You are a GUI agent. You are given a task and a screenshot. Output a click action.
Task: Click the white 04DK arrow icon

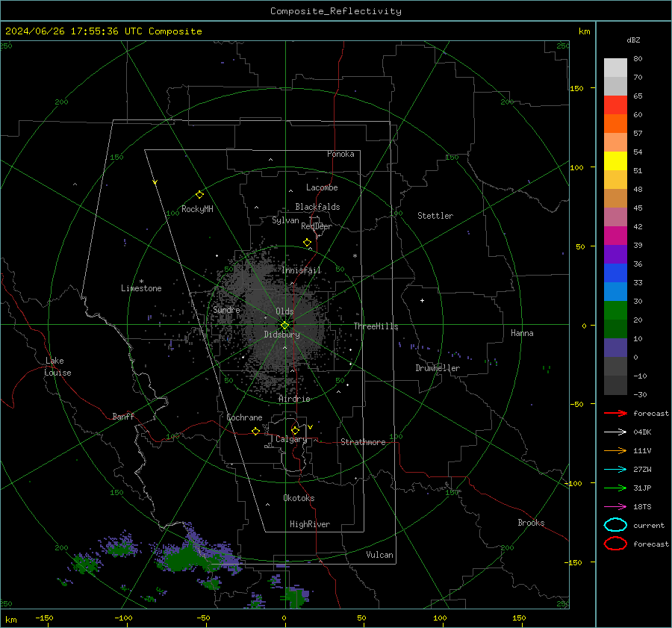[615, 432]
